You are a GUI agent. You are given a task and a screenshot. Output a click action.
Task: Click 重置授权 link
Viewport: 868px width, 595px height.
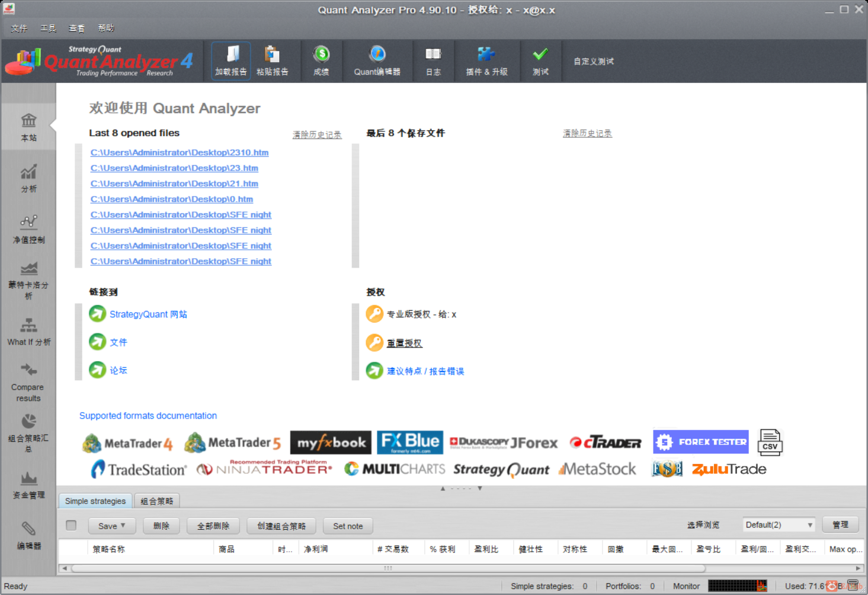pyautogui.click(x=405, y=343)
